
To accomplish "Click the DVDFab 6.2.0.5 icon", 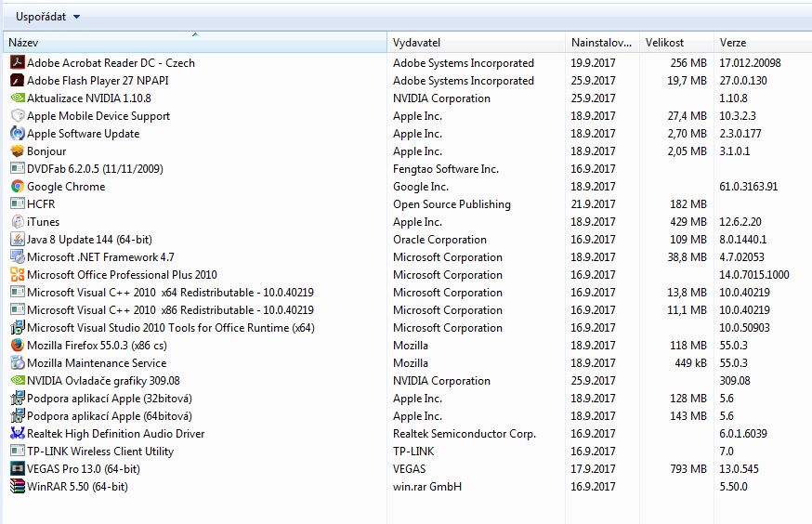I will (18, 168).
